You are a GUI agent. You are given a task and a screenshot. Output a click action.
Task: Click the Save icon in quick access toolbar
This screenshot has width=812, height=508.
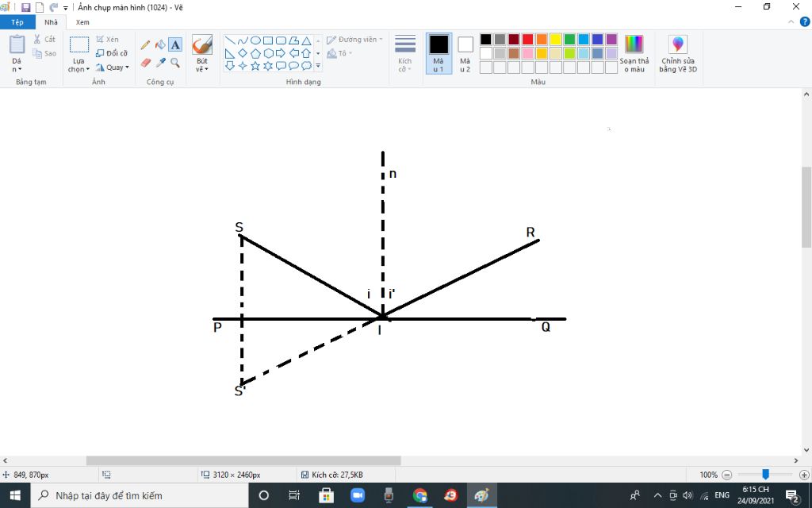25,7
